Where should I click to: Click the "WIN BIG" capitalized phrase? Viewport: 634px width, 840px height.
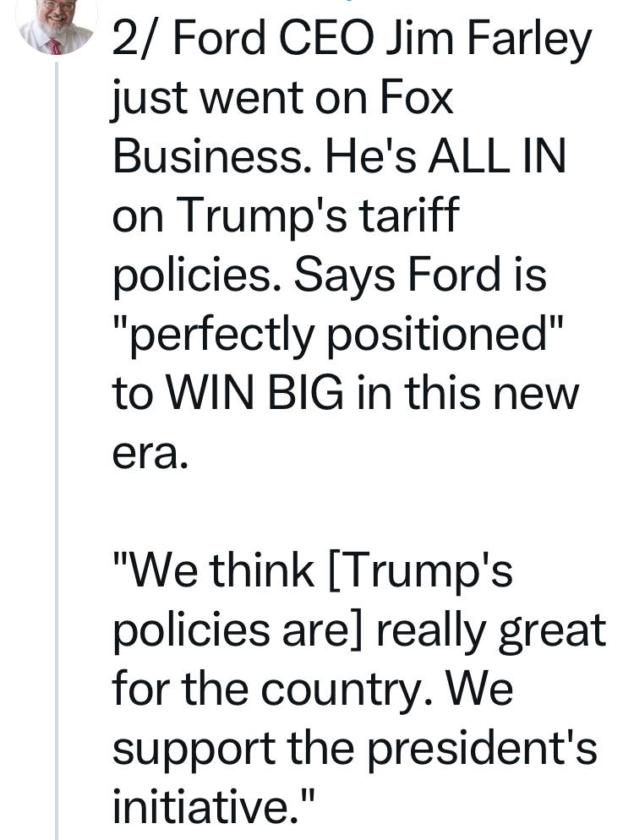(255, 392)
